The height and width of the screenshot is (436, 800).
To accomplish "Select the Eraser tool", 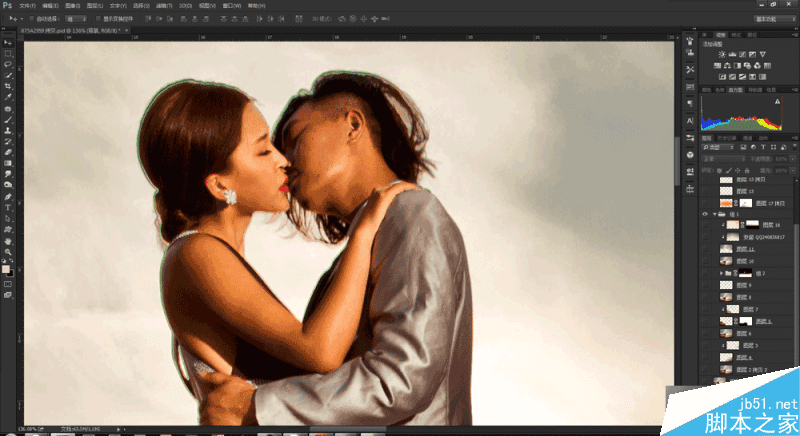I will tap(8, 152).
